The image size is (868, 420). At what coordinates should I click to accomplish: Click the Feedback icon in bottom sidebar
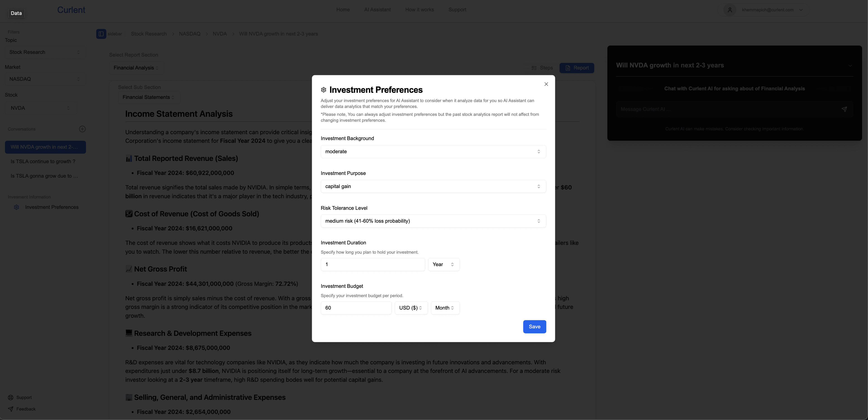pyautogui.click(x=10, y=409)
